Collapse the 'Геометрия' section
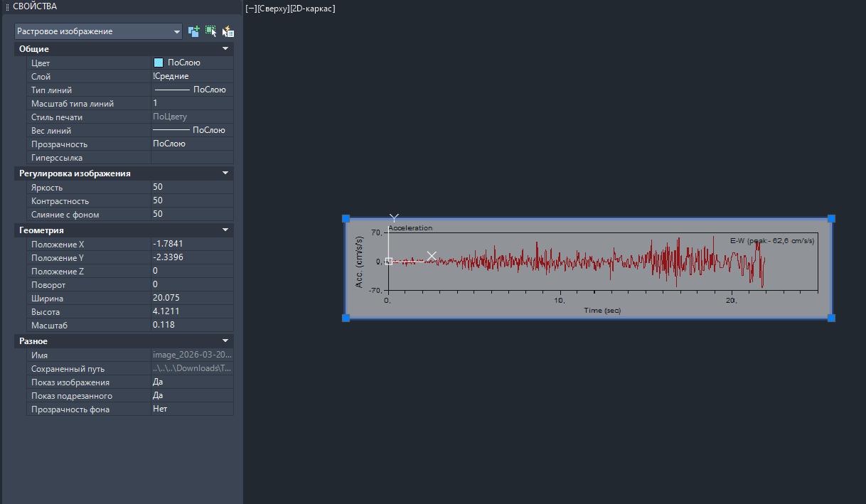Viewport: 866px width, 504px height. (225, 230)
